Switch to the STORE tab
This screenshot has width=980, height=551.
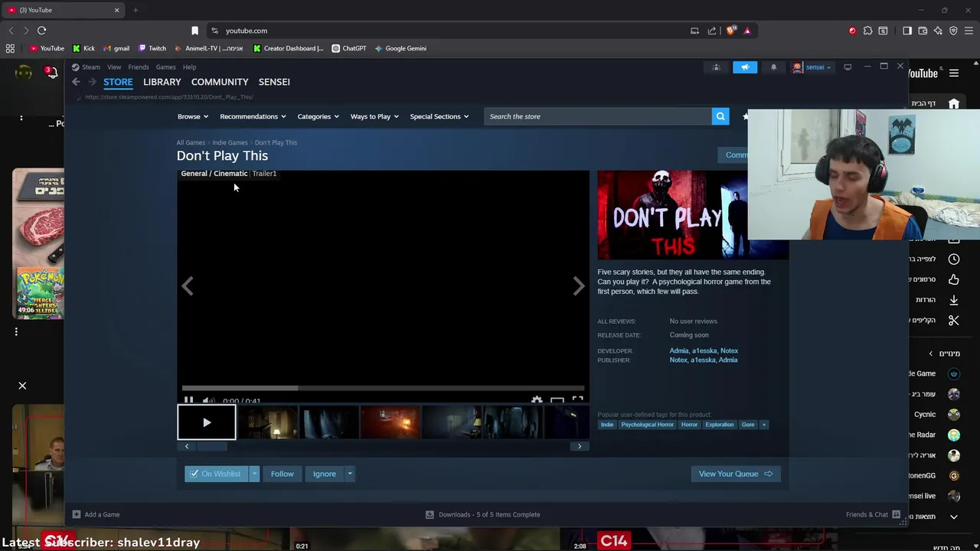point(118,82)
